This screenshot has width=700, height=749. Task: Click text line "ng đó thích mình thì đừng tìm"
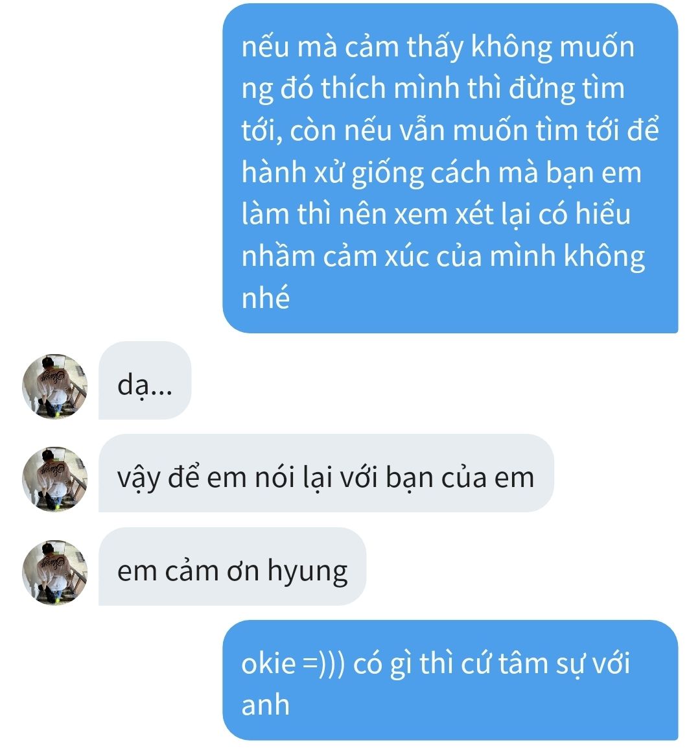pyautogui.click(x=433, y=89)
